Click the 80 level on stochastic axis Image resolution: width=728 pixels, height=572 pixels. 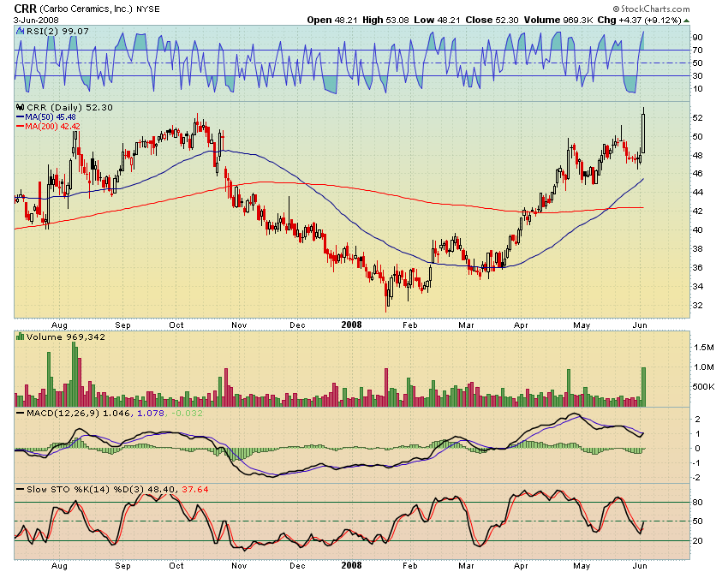[x=697, y=503]
